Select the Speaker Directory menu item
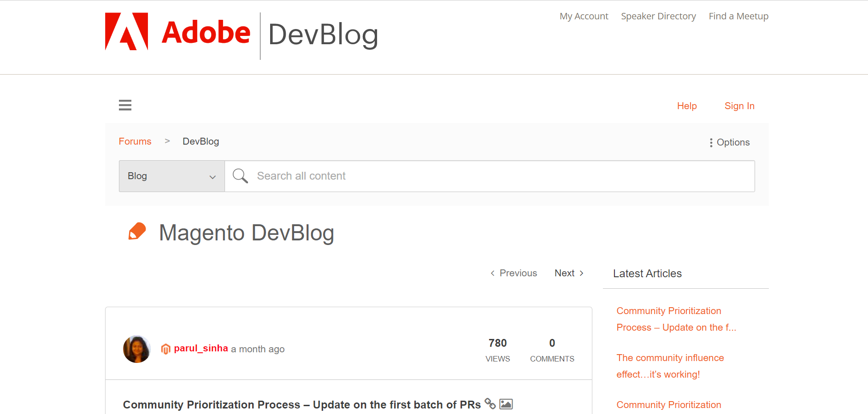Image resolution: width=868 pixels, height=414 pixels. pos(658,16)
